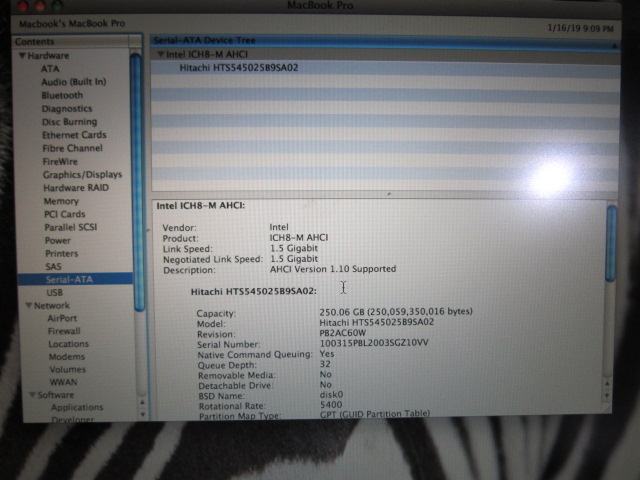
Task: Click the sidebar vertical scrollbar thumb
Action: click(x=138, y=182)
